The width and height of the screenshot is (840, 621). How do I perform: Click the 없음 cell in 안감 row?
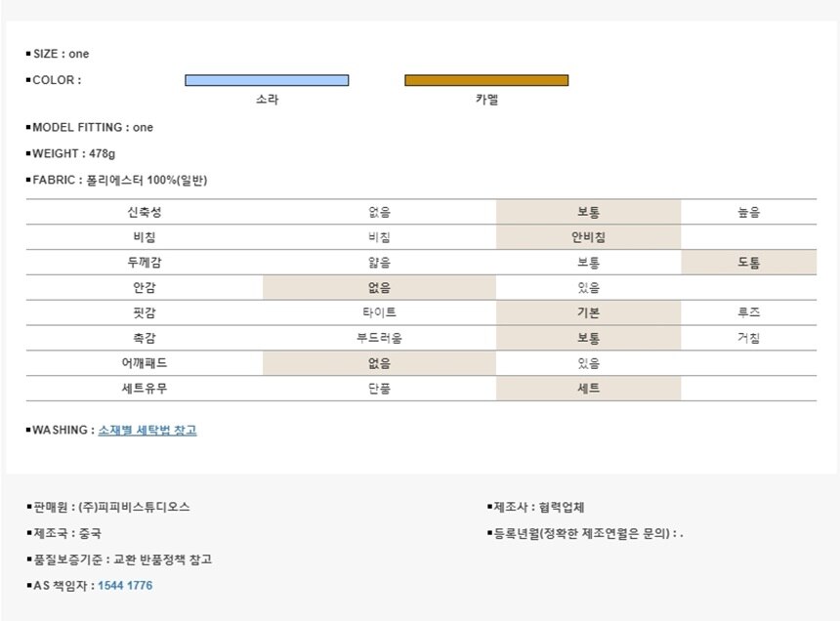(379, 288)
